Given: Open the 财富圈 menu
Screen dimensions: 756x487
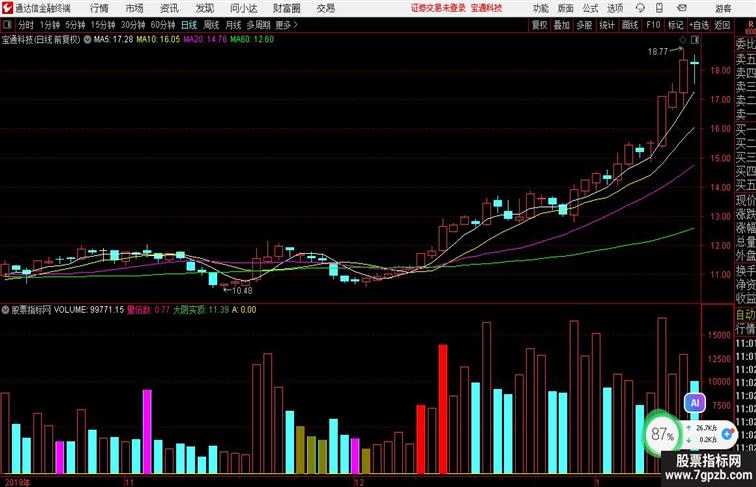Looking at the screenshot, I should (286, 8).
